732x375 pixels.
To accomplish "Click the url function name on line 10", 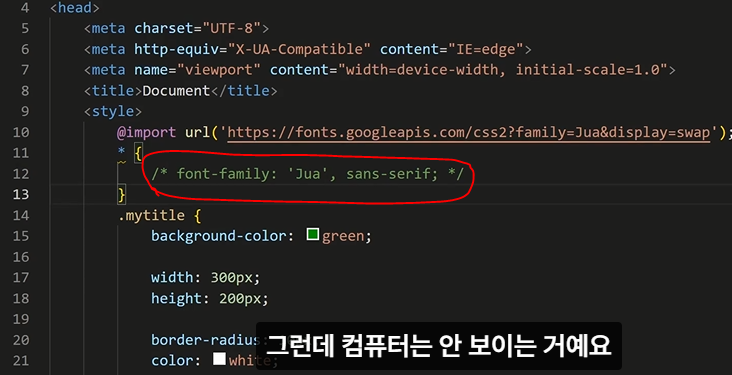I will coord(197,132).
